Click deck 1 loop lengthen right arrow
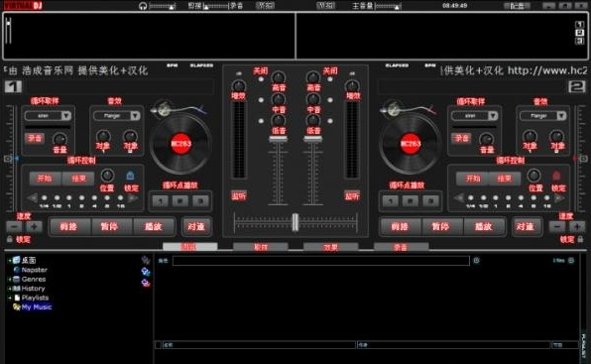The width and height of the screenshot is (591, 364). pyautogui.click(x=133, y=197)
